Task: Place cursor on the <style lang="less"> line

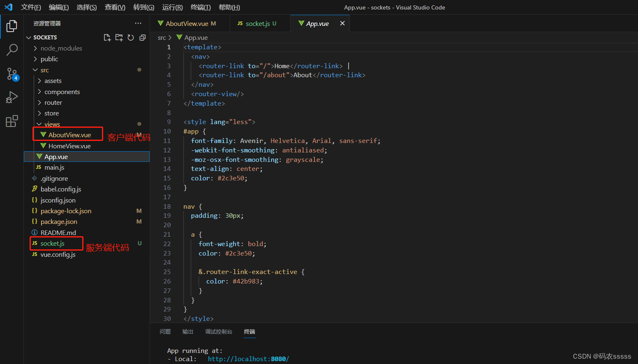Action: click(220, 122)
